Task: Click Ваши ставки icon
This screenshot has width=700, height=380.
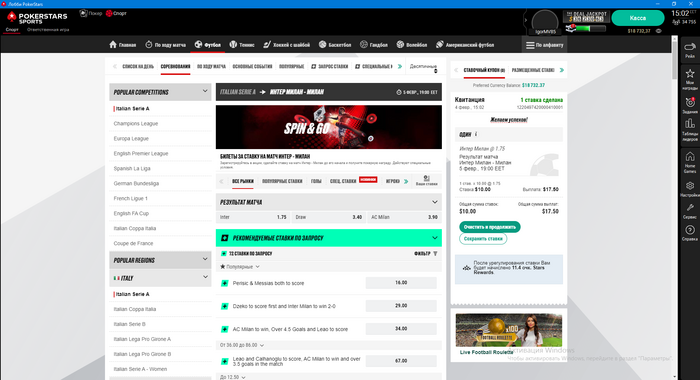Action: [x=426, y=178]
